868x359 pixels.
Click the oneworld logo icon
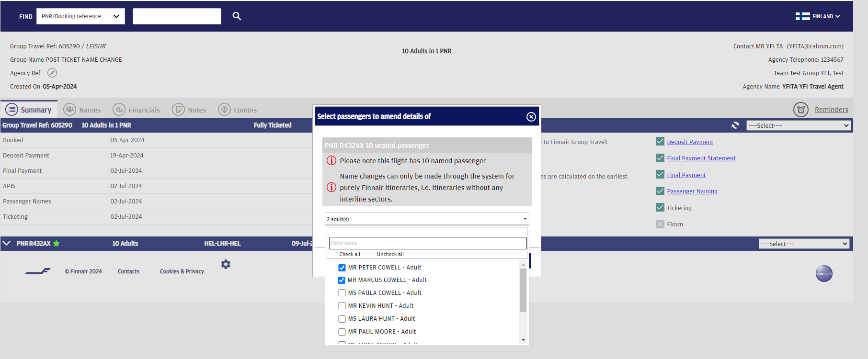click(x=824, y=274)
